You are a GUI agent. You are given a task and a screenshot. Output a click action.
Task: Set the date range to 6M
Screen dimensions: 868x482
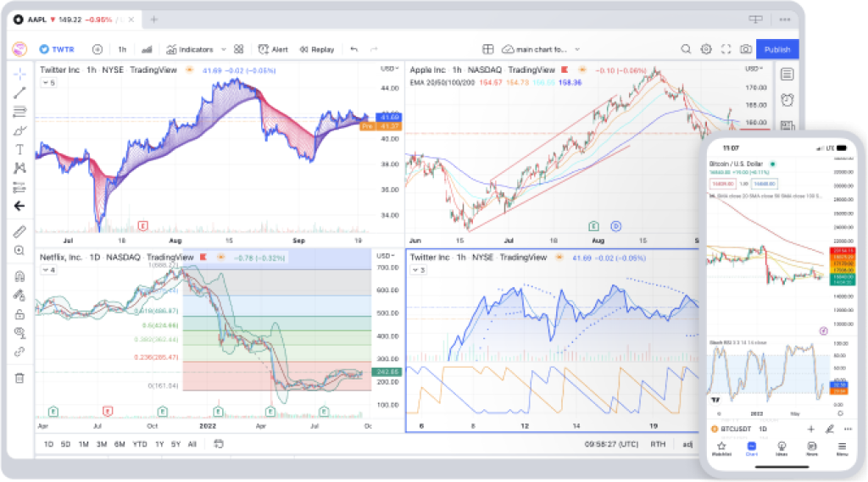[120, 444]
